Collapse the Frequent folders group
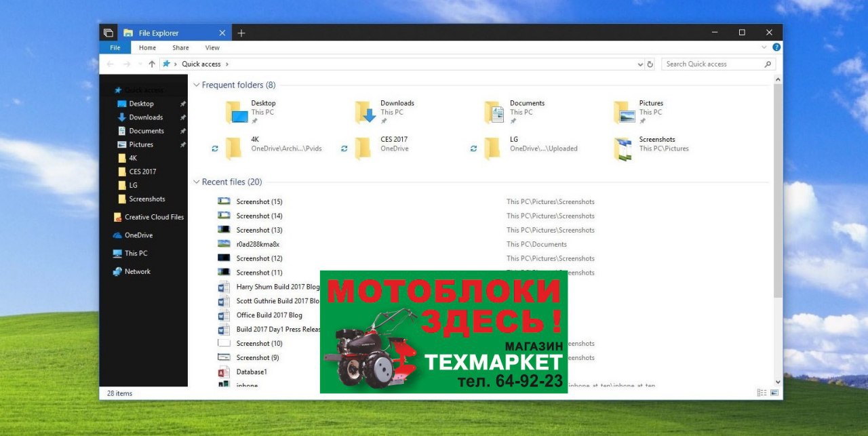 [197, 85]
